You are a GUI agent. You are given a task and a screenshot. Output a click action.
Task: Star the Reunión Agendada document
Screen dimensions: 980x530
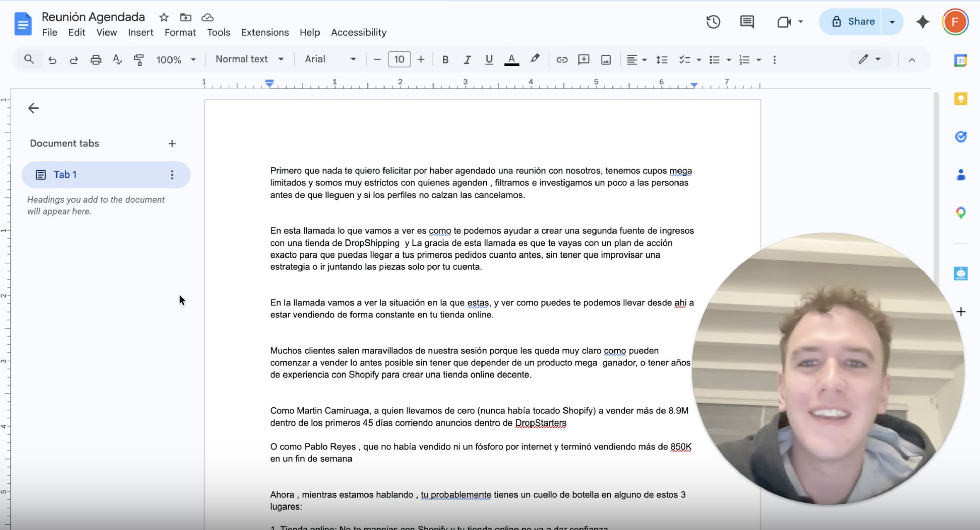coord(164,17)
